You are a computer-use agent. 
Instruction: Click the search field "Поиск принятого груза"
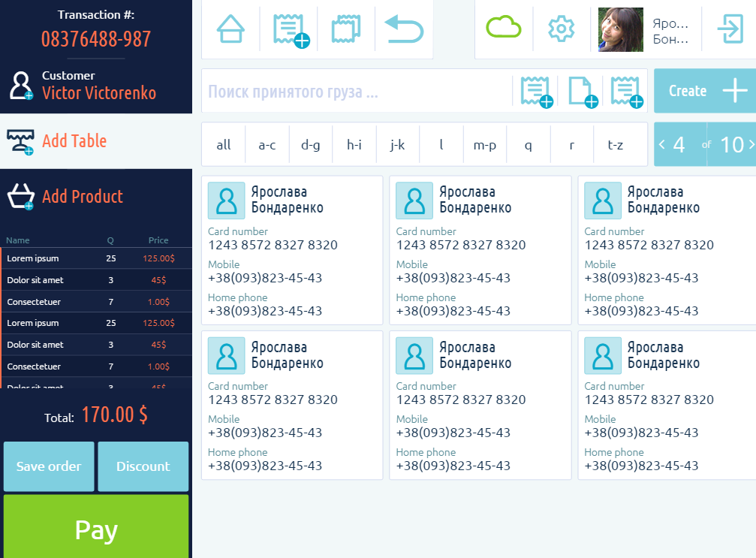point(353,92)
